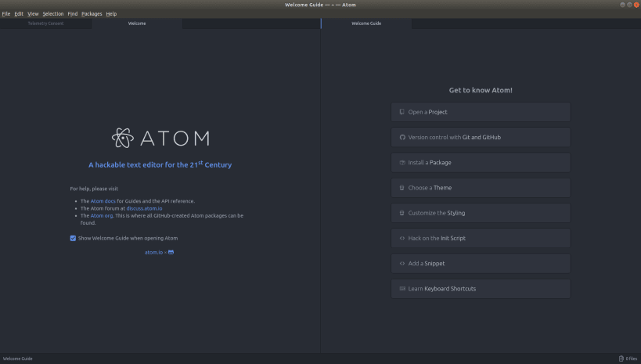This screenshot has height=364, width=641.
Task: Click the GitHub mark icon beside Version control
Action: pyautogui.click(x=402, y=138)
